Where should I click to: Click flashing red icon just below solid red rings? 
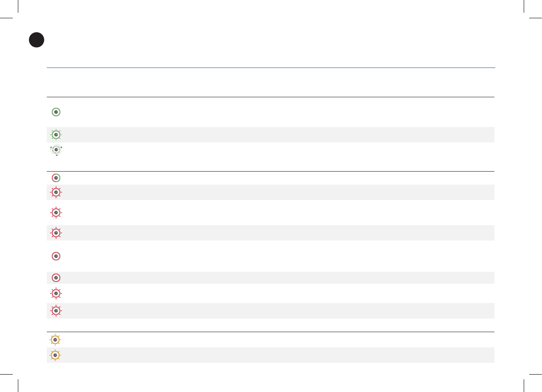(x=56, y=293)
